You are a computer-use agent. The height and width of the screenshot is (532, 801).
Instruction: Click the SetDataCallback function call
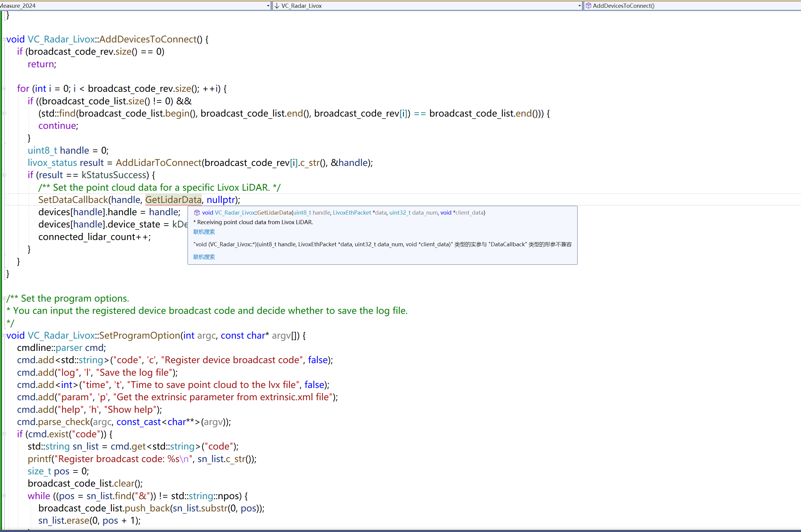[73, 200]
